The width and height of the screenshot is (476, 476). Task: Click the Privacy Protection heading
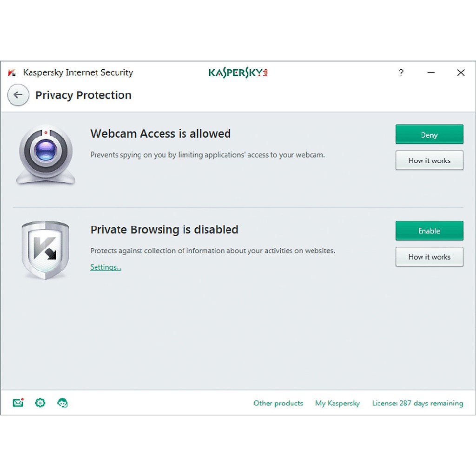pyautogui.click(x=83, y=95)
